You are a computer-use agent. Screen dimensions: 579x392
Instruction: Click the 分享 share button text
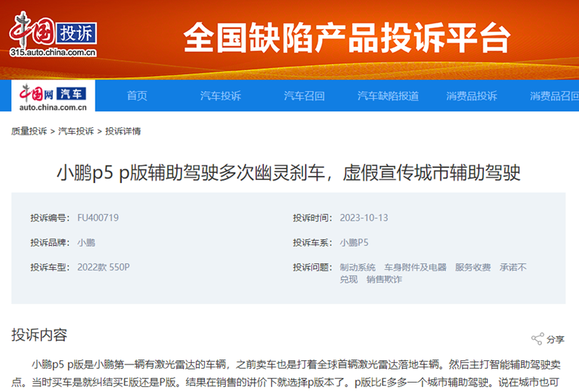[555, 339]
